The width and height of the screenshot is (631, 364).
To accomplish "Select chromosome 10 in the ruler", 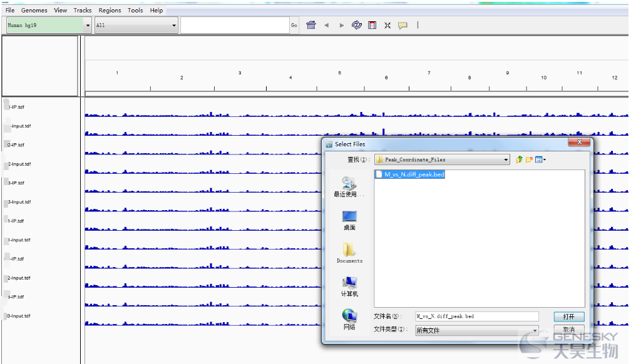I will point(543,78).
